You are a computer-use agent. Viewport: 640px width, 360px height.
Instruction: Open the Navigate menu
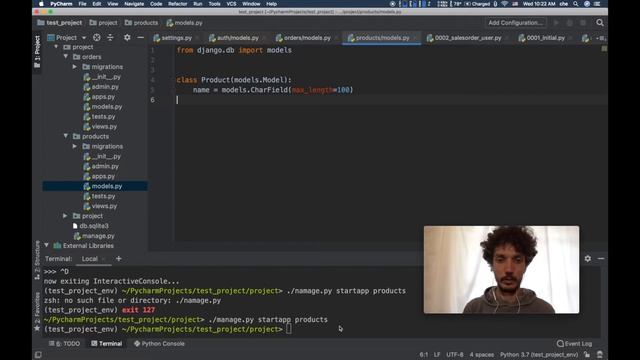click(x=134, y=4)
